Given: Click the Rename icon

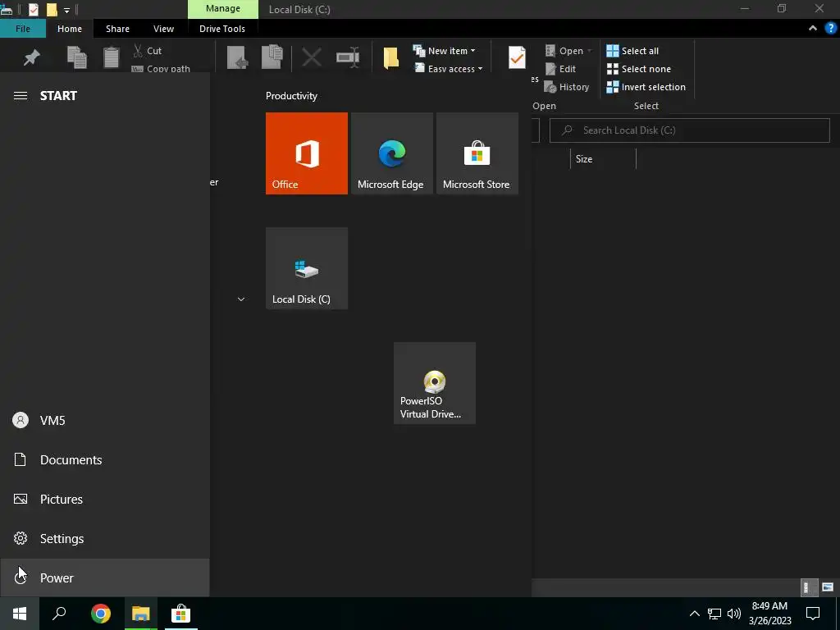Looking at the screenshot, I should pos(348,57).
